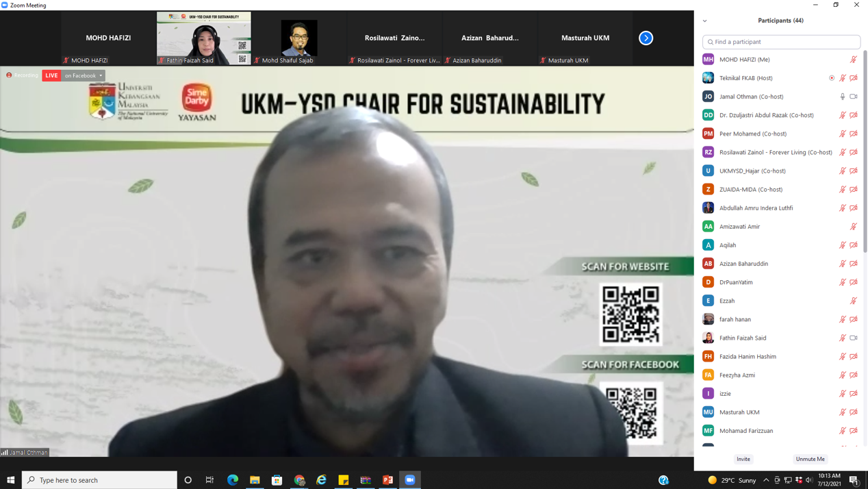868x489 pixels.
Task: Click the participants list scrollbar
Action: point(865,151)
